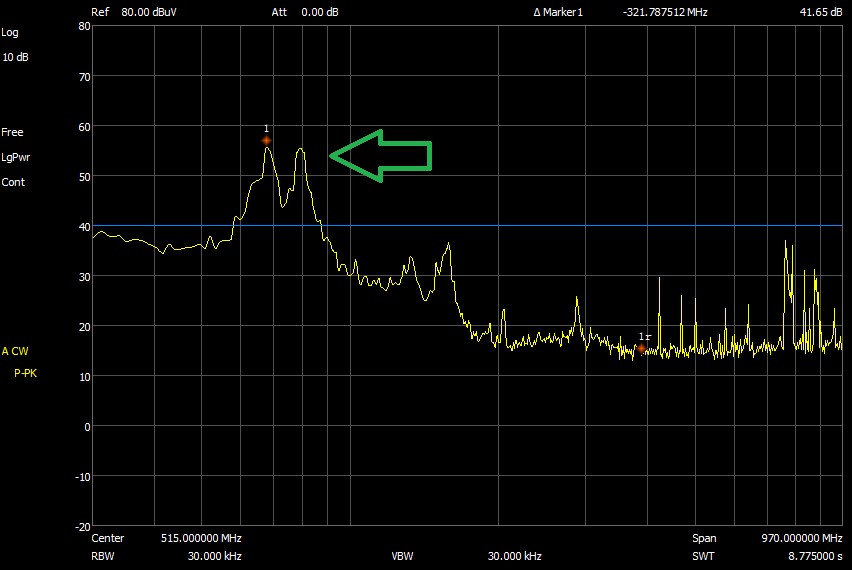The width and height of the screenshot is (852, 570).
Task: Click the LgPwr averaging label
Action: (x=16, y=158)
